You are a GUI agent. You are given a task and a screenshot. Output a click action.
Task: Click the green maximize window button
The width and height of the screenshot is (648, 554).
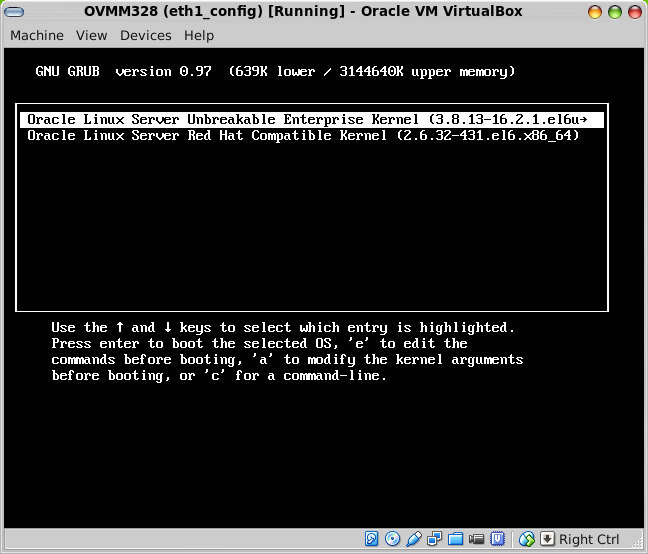click(615, 12)
